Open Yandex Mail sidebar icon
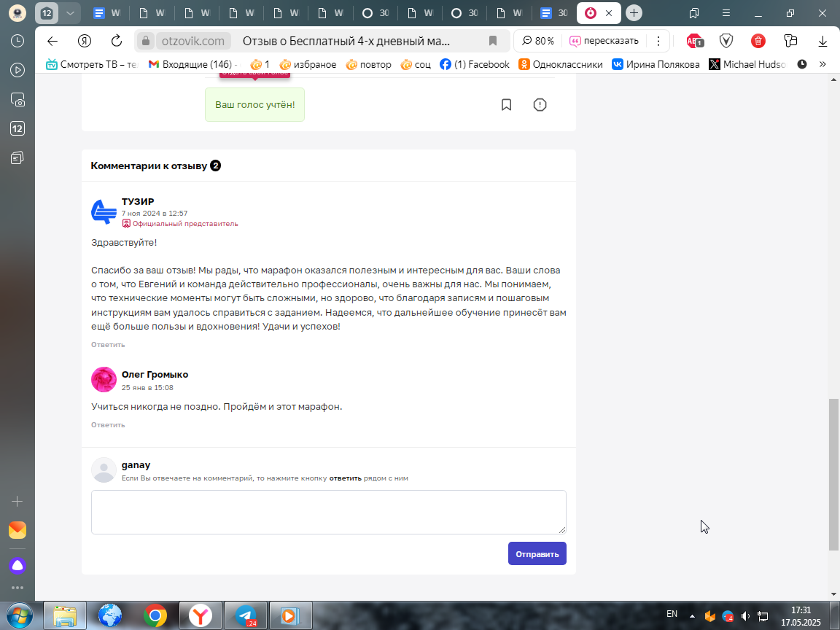Image resolution: width=840 pixels, height=630 pixels. pyautogui.click(x=17, y=530)
